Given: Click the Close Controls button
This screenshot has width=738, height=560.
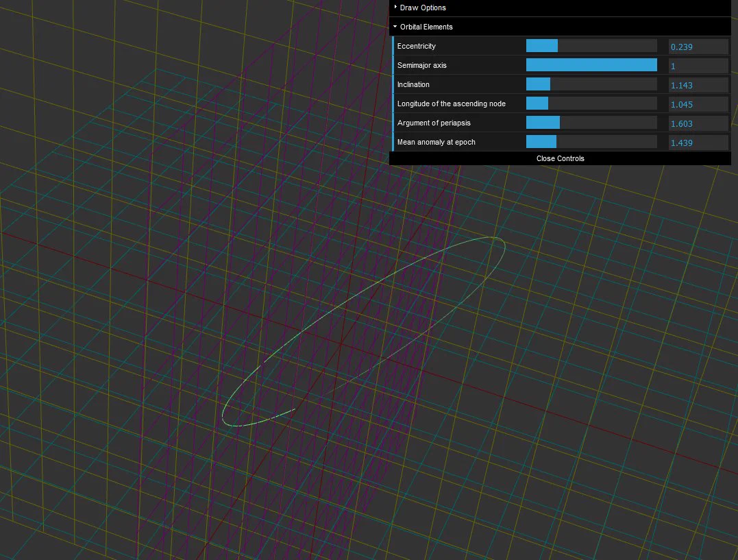Looking at the screenshot, I should pos(560,158).
